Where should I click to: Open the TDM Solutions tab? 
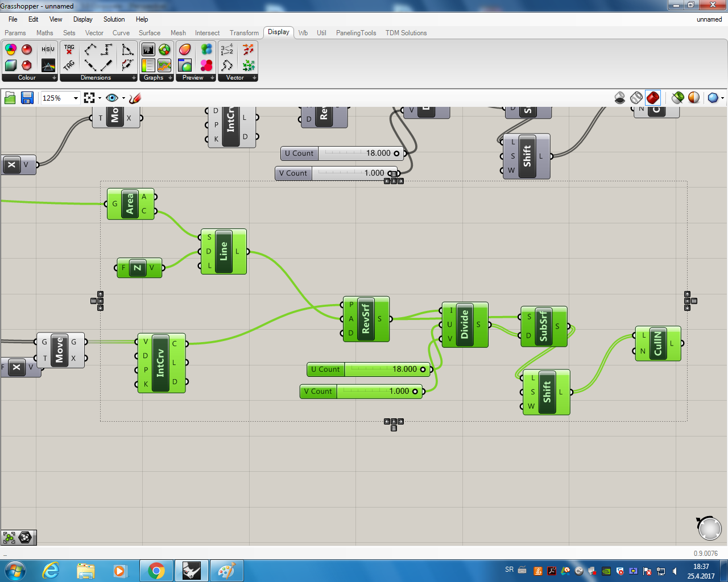click(406, 33)
